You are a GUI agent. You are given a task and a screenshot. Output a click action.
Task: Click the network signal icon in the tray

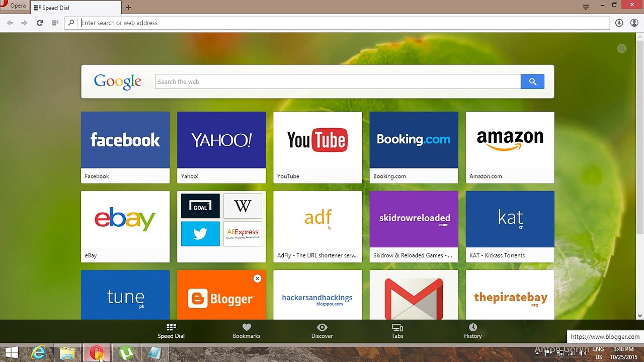point(571,353)
